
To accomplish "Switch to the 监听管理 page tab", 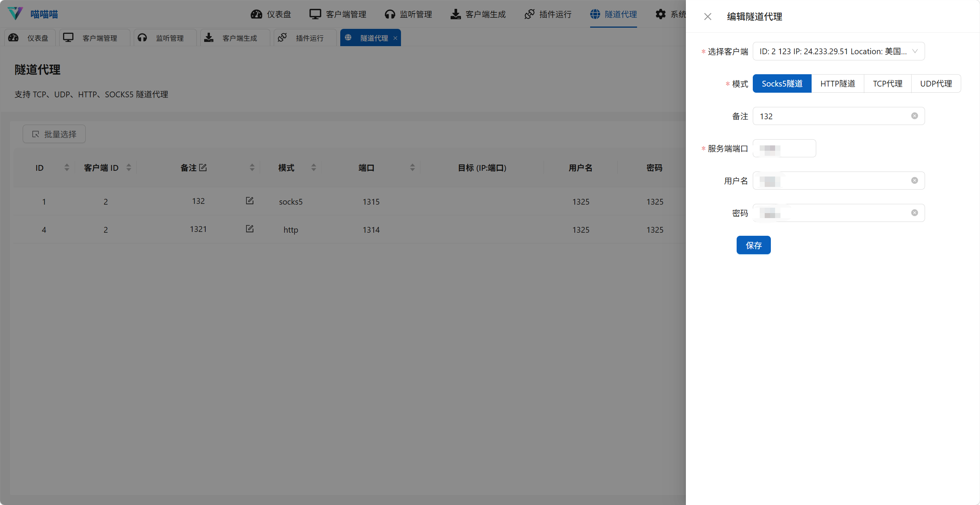I will click(165, 38).
